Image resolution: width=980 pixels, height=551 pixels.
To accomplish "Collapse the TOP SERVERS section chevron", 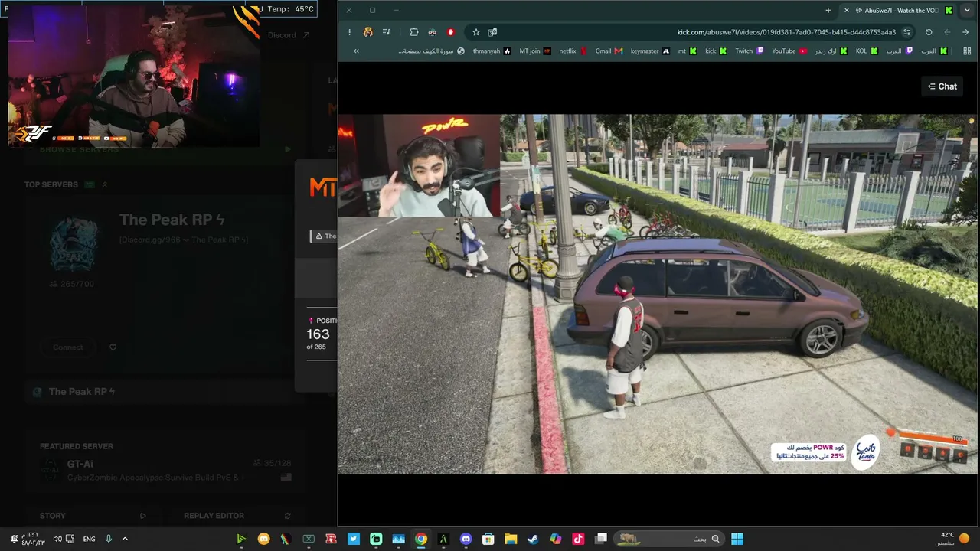I will pyautogui.click(x=105, y=184).
